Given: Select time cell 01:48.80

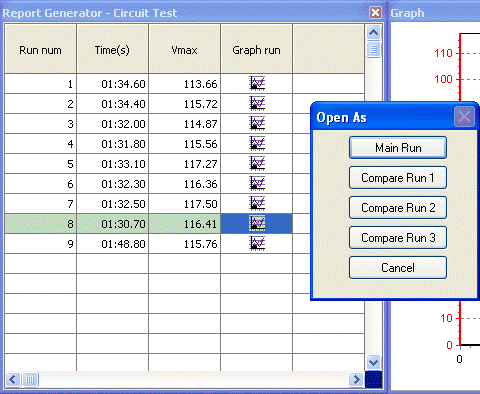Looking at the screenshot, I should click(112, 244).
